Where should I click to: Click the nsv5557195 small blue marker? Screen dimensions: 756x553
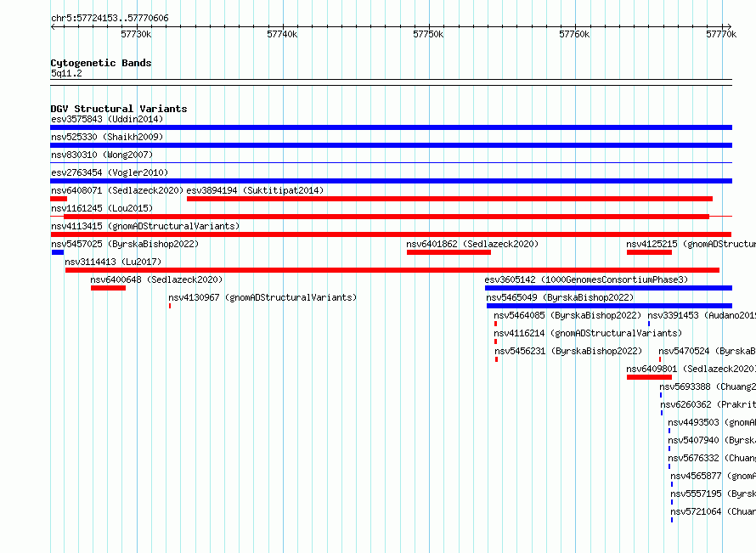(x=672, y=502)
